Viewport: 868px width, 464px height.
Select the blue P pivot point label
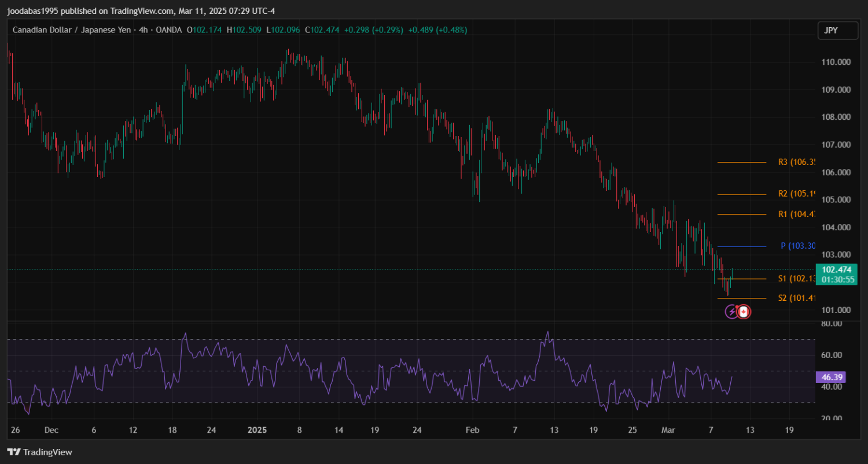click(797, 246)
